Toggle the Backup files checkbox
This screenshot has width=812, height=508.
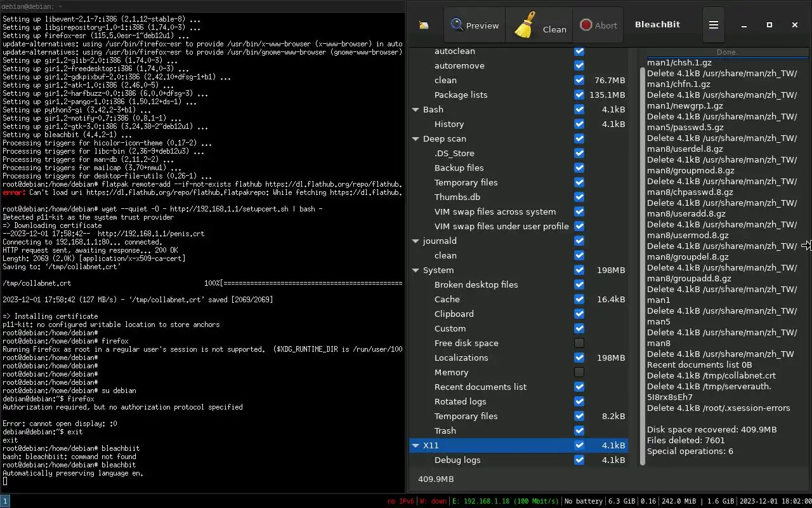[x=579, y=168]
